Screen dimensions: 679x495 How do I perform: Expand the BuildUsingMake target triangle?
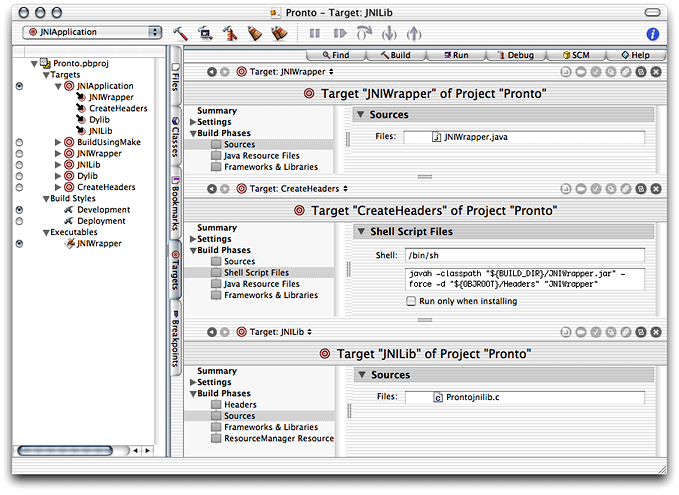point(58,142)
